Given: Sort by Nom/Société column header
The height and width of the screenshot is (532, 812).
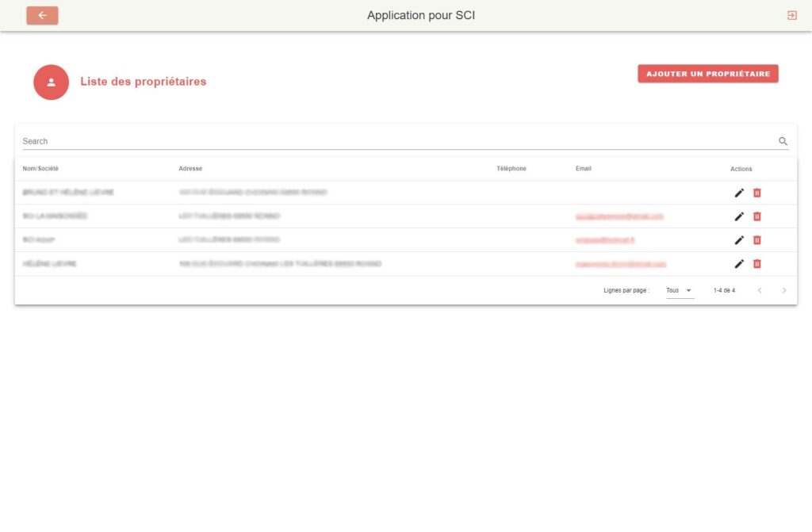Looking at the screenshot, I should coord(40,169).
